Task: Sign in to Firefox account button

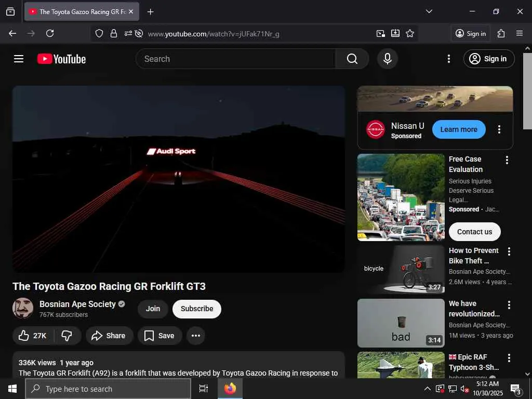Action: [471, 33]
